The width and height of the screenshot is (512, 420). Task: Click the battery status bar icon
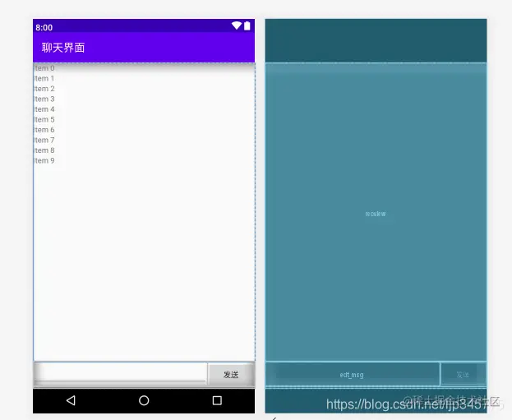pos(247,25)
